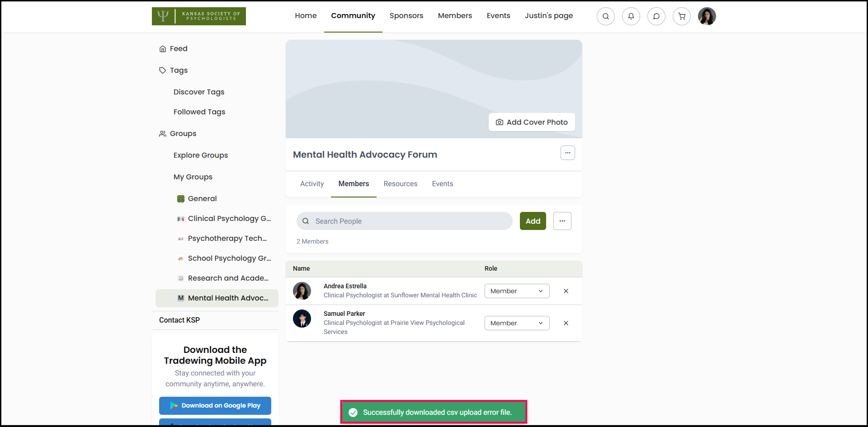Click Download on Google Play button
The image size is (868, 427).
click(x=215, y=405)
